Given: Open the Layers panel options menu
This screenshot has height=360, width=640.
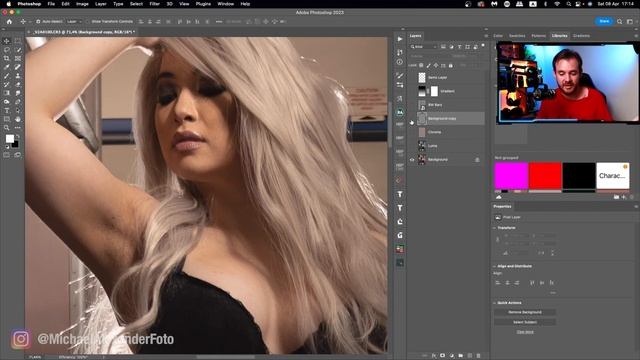Looking at the screenshot, I should tap(485, 36).
